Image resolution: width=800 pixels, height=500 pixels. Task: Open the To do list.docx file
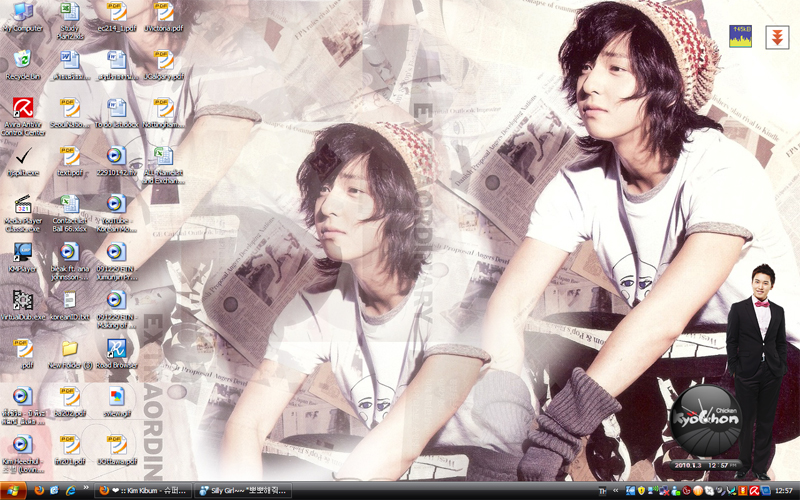click(x=116, y=113)
